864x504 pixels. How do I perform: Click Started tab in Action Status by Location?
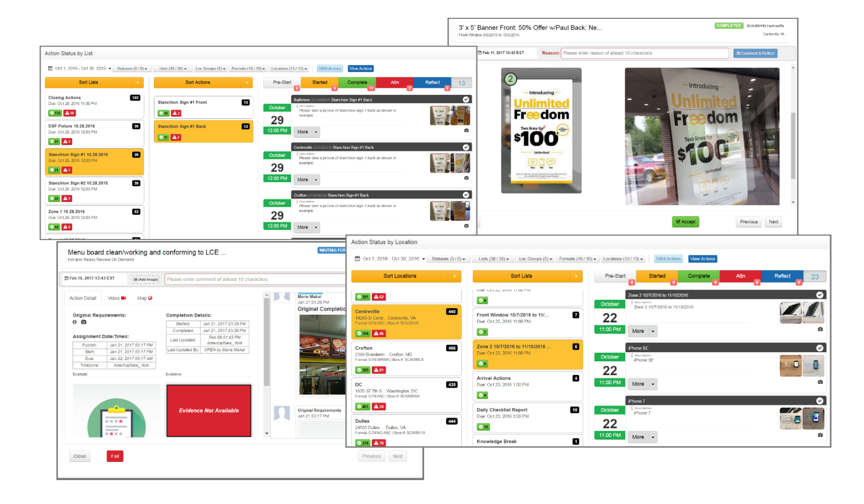click(x=657, y=276)
